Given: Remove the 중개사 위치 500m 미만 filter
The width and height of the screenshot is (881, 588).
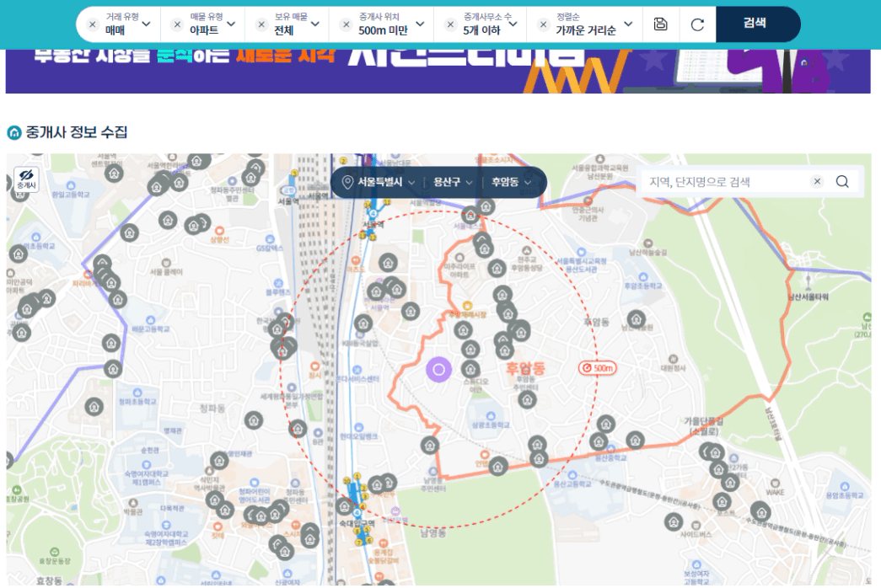Looking at the screenshot, I should point(346,24).
